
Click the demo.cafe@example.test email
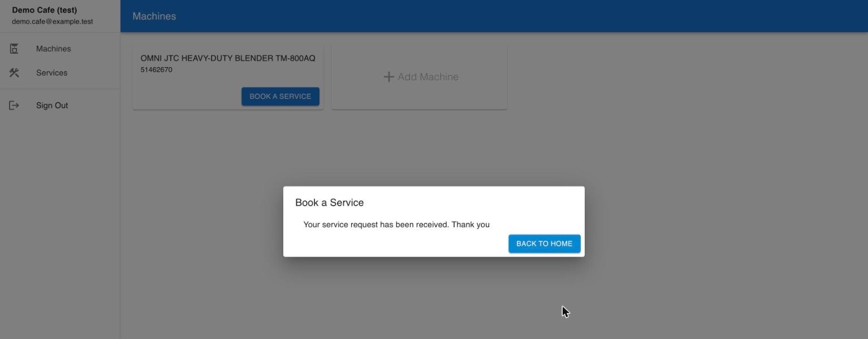click(52, 21)
